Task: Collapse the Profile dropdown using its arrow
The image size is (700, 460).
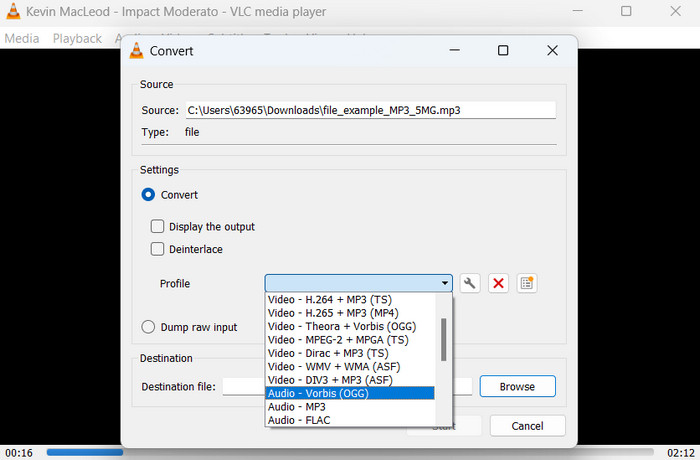Action: click(445, 283)
